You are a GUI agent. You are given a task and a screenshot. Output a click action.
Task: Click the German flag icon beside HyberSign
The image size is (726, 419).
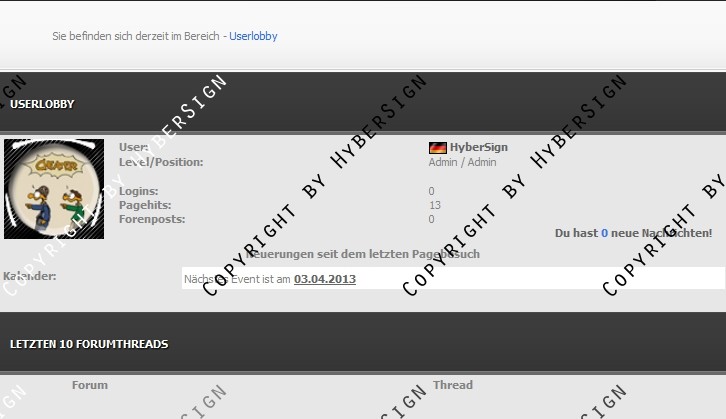pyautogui.click(x=437, y=148)
